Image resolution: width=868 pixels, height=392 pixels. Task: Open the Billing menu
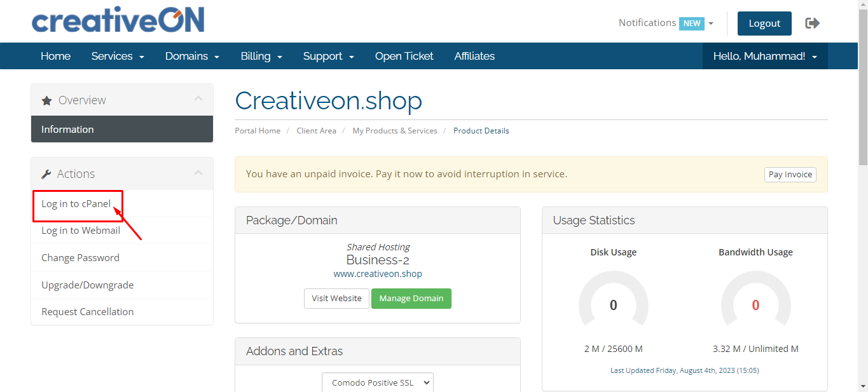(261, 56)
